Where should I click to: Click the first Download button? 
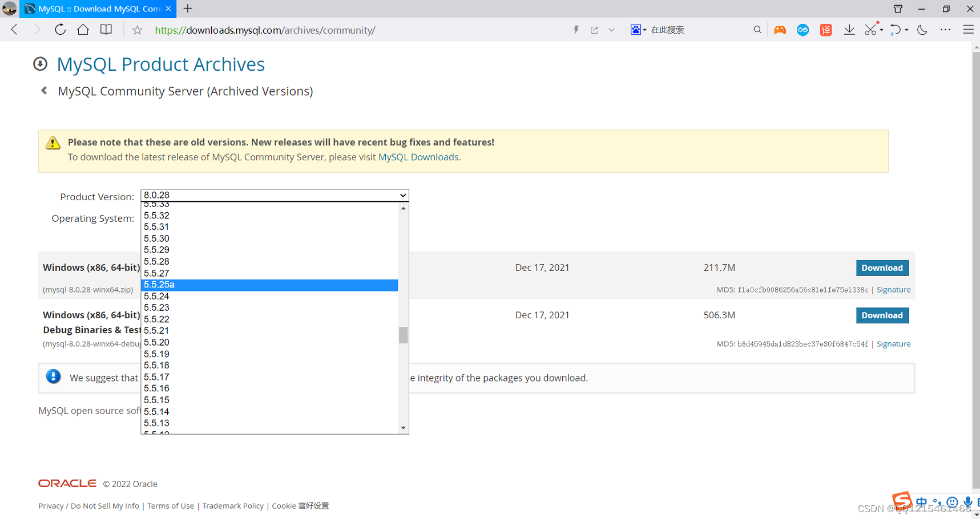(x=882, y=267)
